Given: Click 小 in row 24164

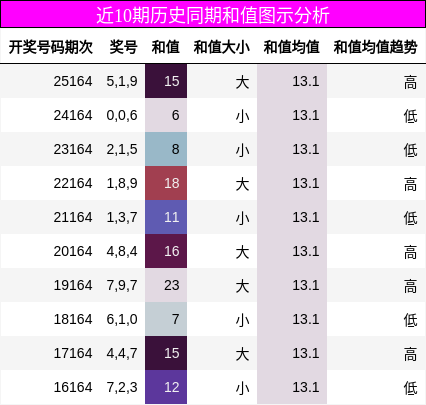Looking at the screenshot, I should click(242, 116).
